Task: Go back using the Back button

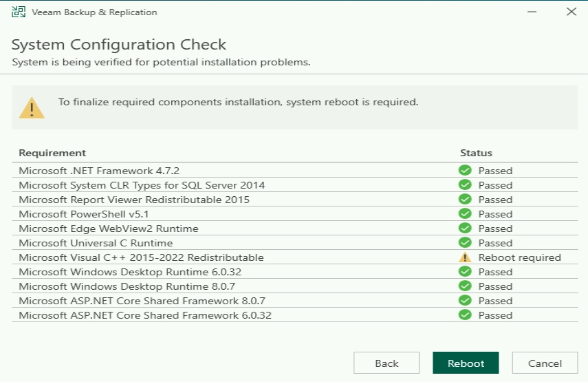Action: 386,363
